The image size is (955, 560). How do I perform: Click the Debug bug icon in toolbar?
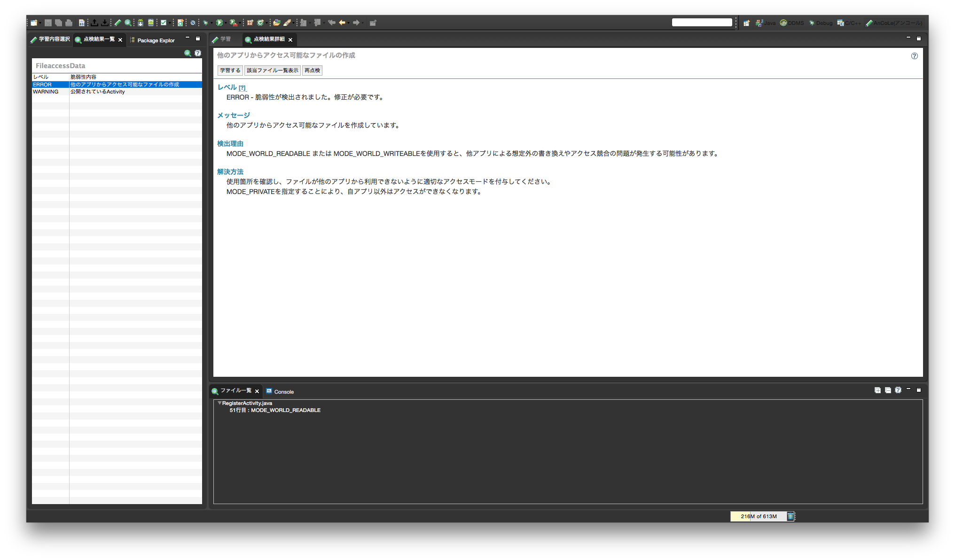click(205, 23)
